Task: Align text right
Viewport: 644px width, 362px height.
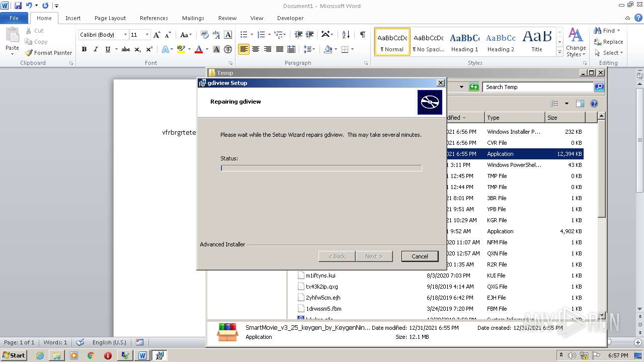Action: coord(268,49)
